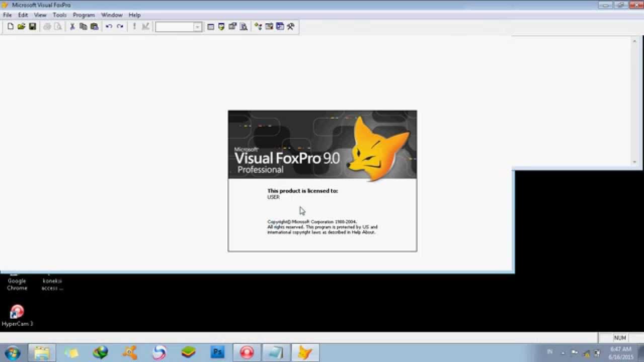The width and height of the screenshot is (644, 362).
Task: Click the Paste clipboard icon
Action: coord(94,27)
